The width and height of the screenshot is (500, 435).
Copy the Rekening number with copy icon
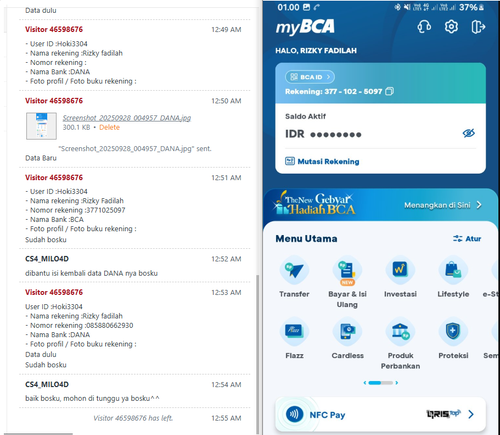coord(389,91)
